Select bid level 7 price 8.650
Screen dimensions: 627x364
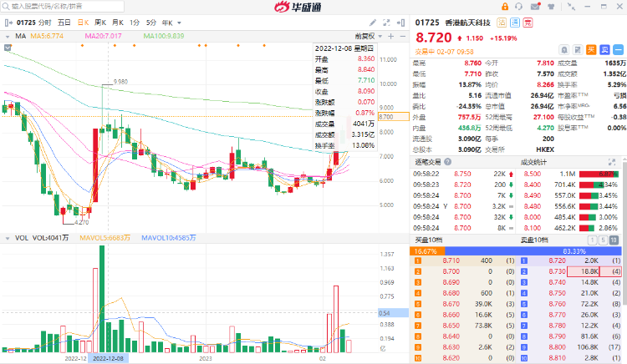(451, 326)
